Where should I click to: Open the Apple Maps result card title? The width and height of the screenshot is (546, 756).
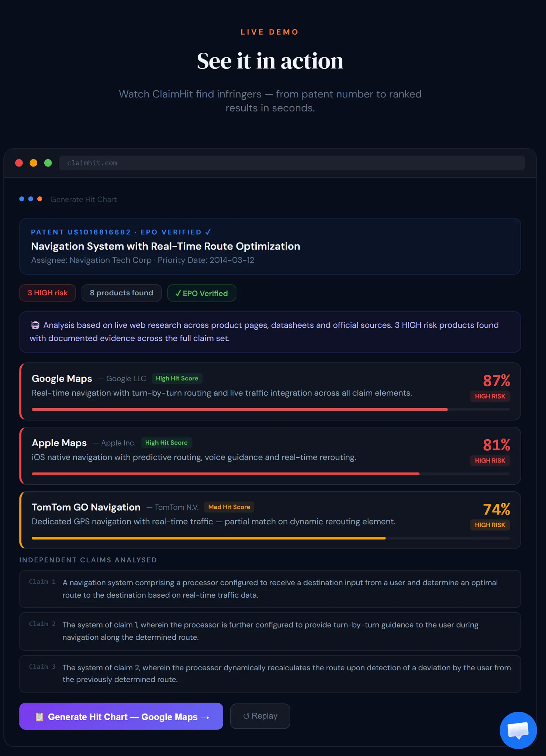tap(59, 443)
